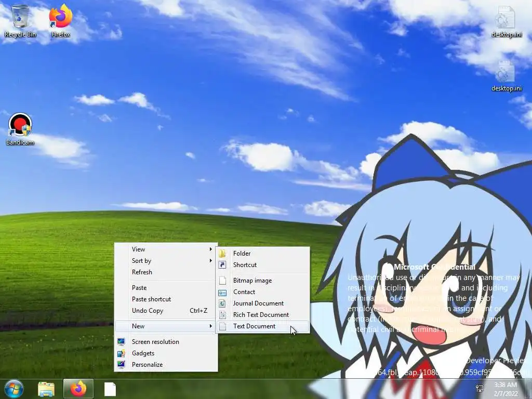
Task: Open the Sort by entry label
Action: (141, 261)
